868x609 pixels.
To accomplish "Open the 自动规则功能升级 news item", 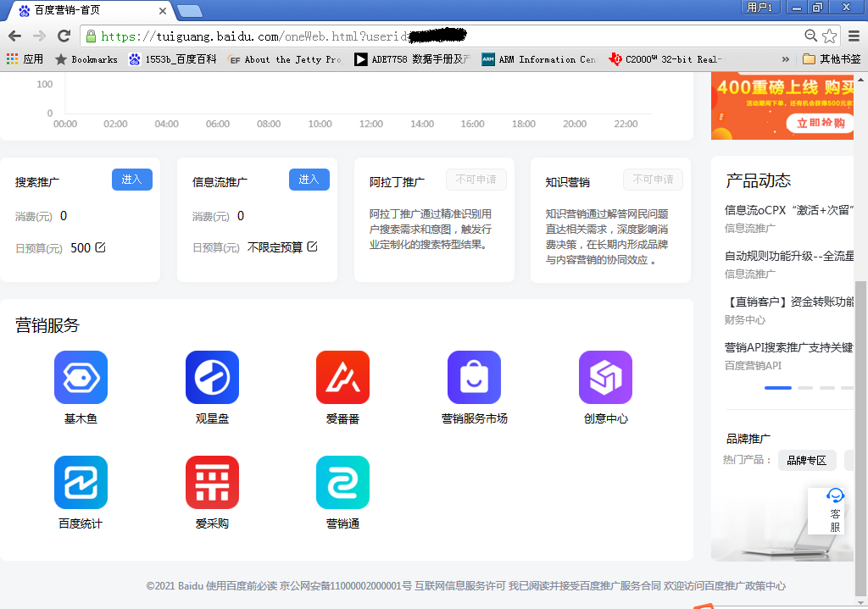I will click(789, 256).
